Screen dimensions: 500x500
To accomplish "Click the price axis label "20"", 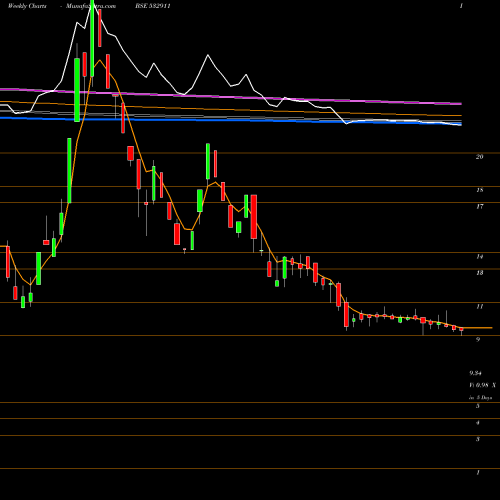I will click(479, 156).
